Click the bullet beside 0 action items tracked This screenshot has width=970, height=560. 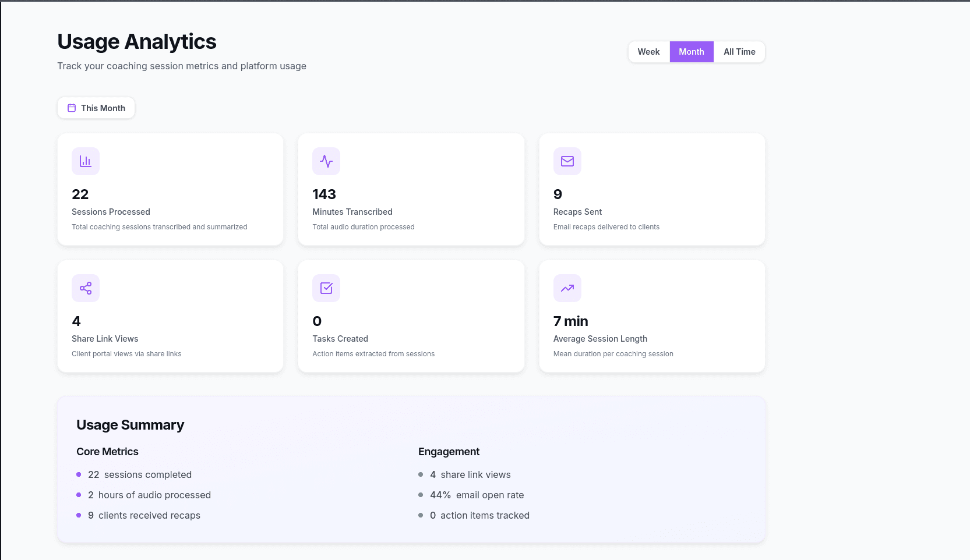coord(421,515)
